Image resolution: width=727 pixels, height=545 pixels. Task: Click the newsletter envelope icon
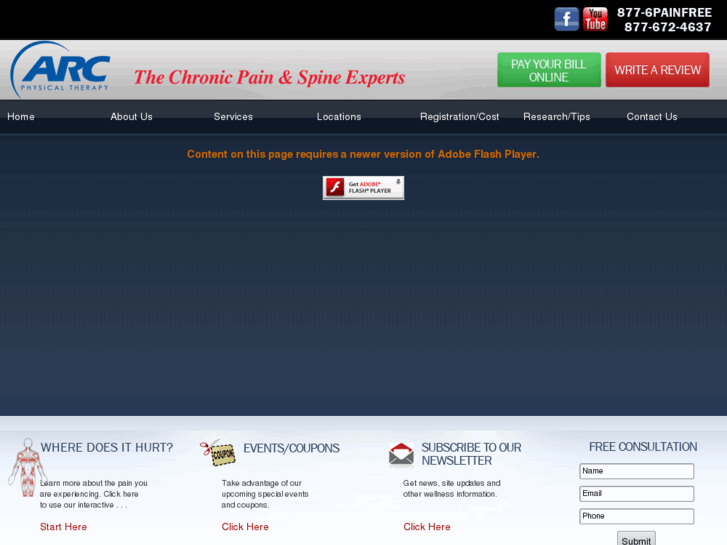coord(401,454)
